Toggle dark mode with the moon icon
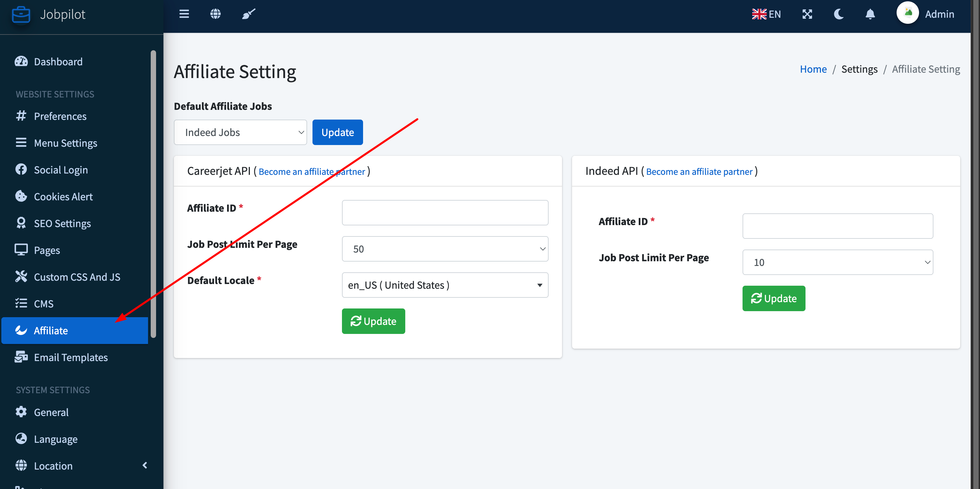 point(839,14)
